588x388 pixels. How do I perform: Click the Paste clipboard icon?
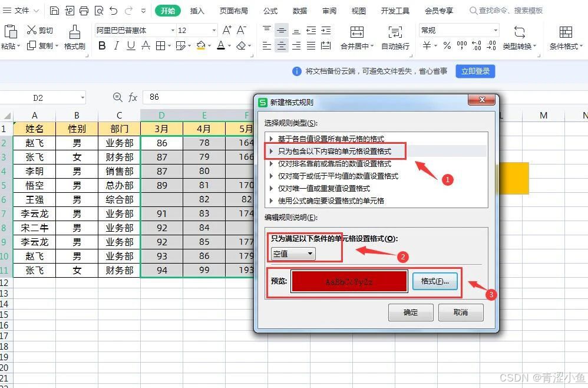pos(11,32)
